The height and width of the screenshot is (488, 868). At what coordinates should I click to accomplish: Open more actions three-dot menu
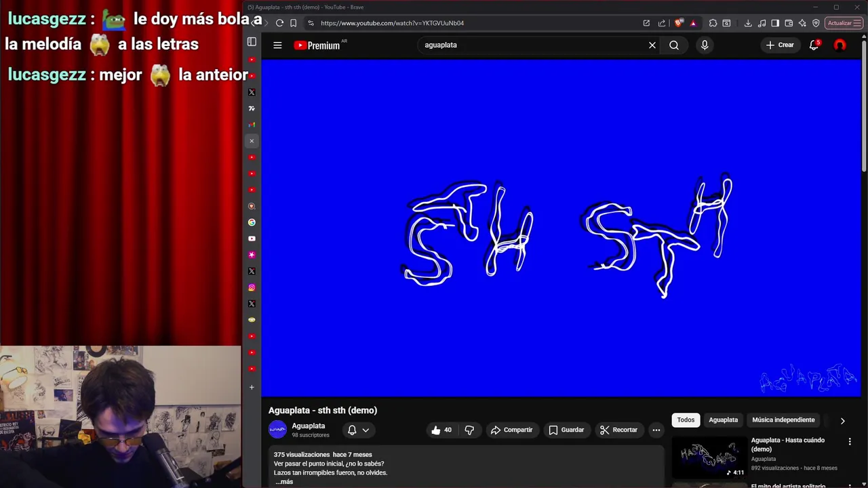tap(656, 430)
